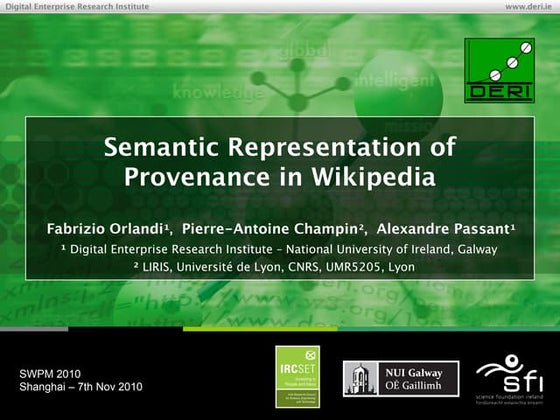Click the IRCSET logo
The image size is (560, 420).
tap(298, 376)
